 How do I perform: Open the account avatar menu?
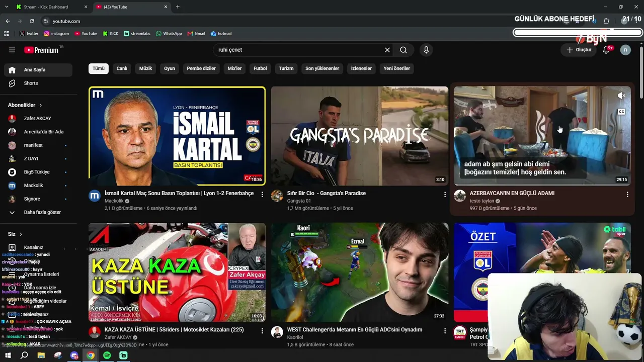625,50
